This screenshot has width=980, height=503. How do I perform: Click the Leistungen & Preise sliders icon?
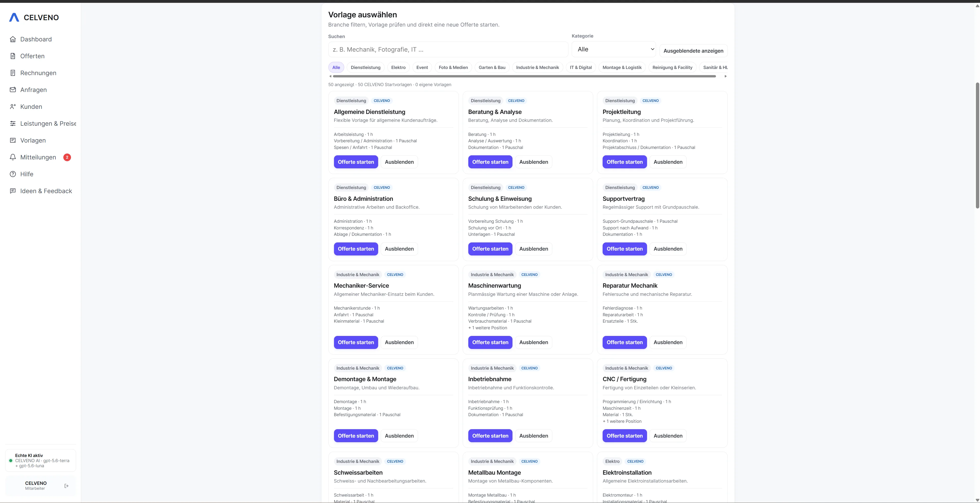point(13,123)
